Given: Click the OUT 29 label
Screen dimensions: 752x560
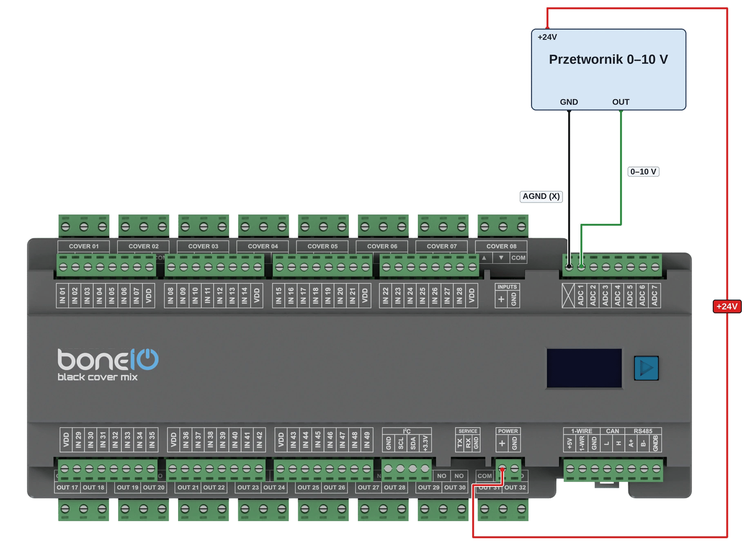Looking at the screenshot, I should [428, 487].
